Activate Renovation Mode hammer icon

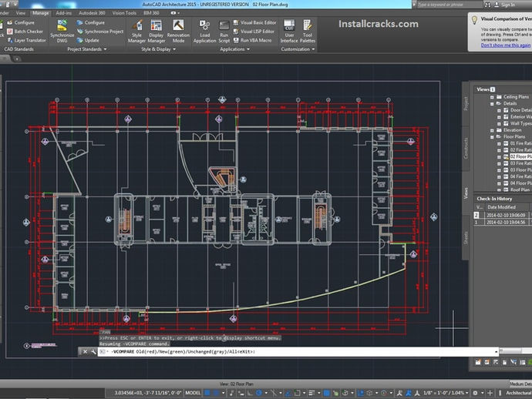(178, 31)
